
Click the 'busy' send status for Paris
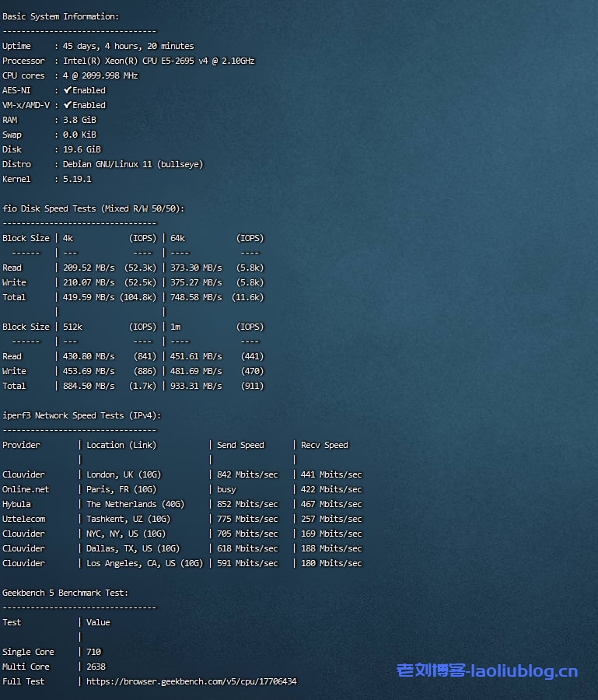226,489
